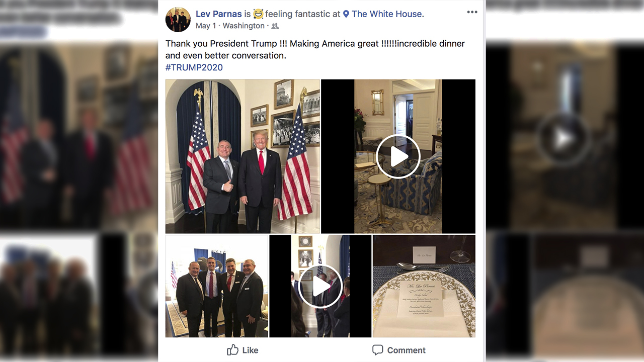The width and height of the screenshot is (644, 362).
Task: Click the May 1 post date
Action: point(206,26)
